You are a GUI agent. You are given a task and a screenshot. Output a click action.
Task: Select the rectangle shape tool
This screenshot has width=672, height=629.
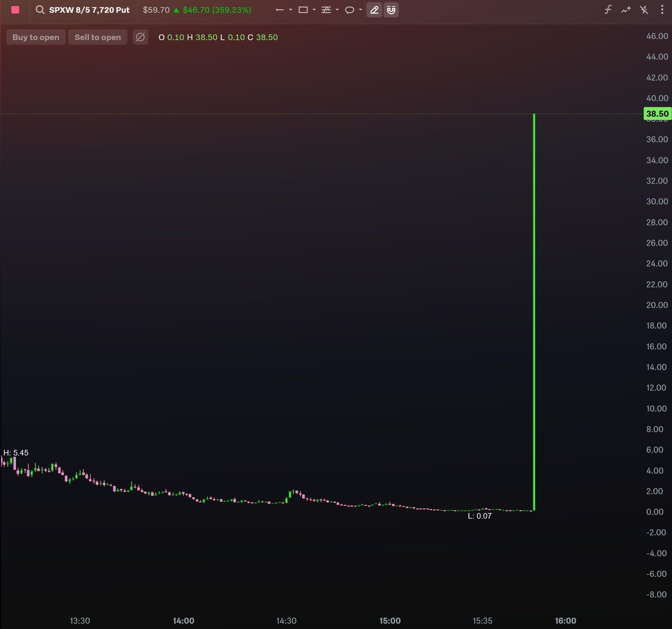(303, 10)
